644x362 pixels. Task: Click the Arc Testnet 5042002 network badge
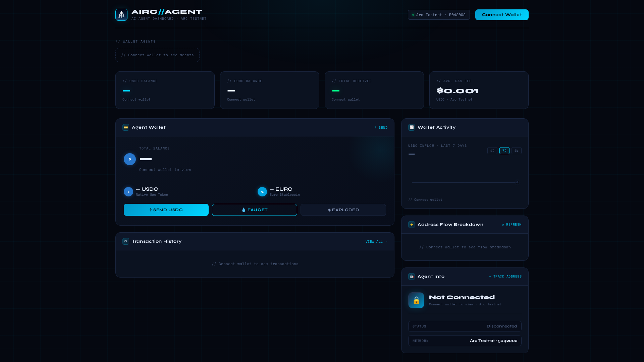pos(439,15)
